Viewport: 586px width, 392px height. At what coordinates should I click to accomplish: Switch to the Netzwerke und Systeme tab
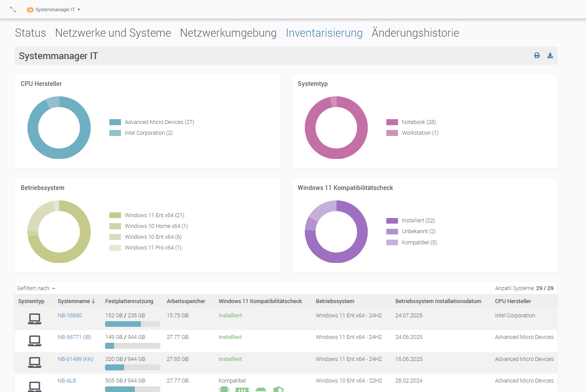point(113,33)
